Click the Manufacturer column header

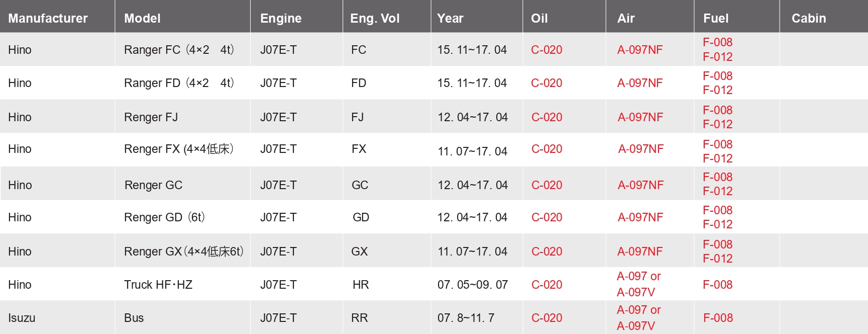point(48,18)
